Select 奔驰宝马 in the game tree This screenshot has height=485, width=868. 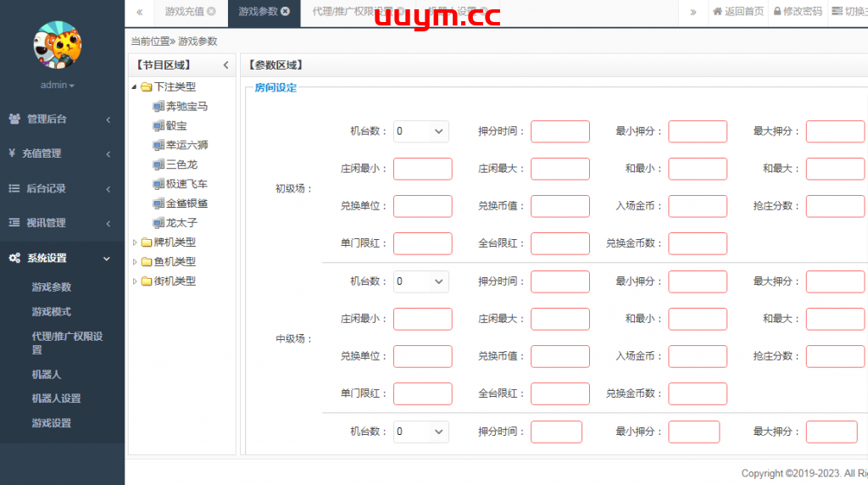(x=186, y=107)
